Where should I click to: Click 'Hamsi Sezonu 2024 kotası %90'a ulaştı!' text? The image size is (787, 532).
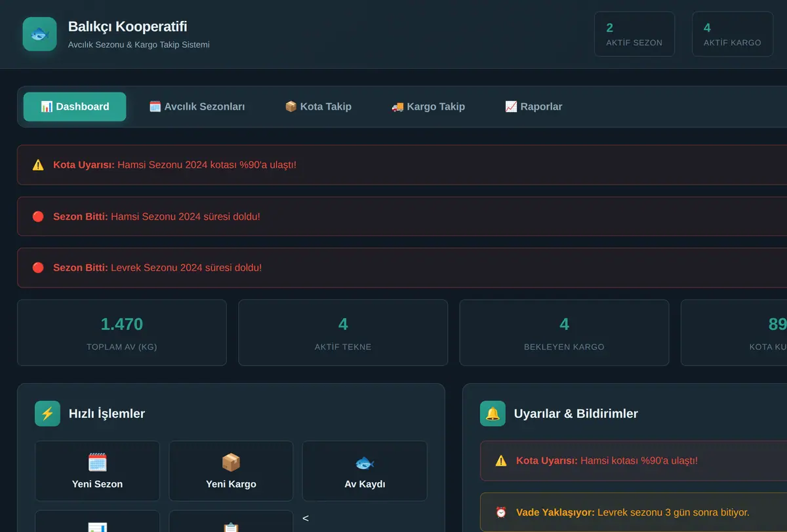click(x=207, y=165)
